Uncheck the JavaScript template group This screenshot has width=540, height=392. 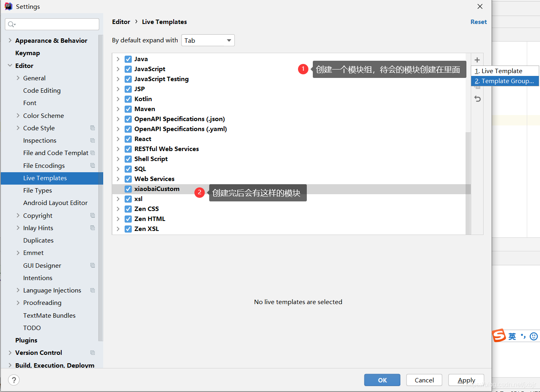[x=128, y=69]
